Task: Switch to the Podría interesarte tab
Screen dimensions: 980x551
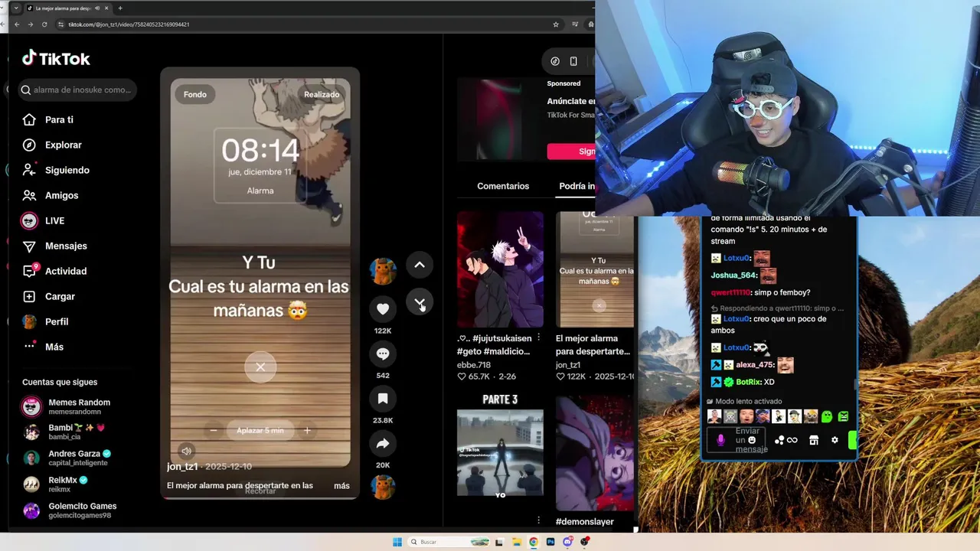Action: click(x=577, y=186)
